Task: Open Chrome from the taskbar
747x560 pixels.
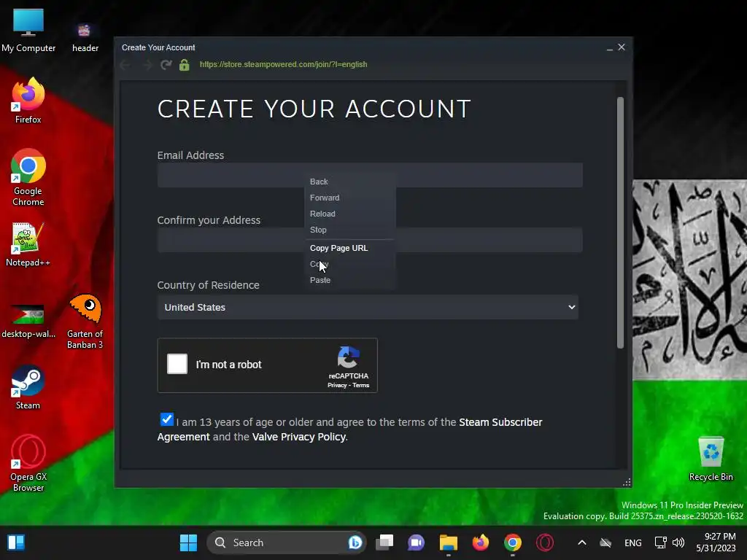Action: point(513,542)
